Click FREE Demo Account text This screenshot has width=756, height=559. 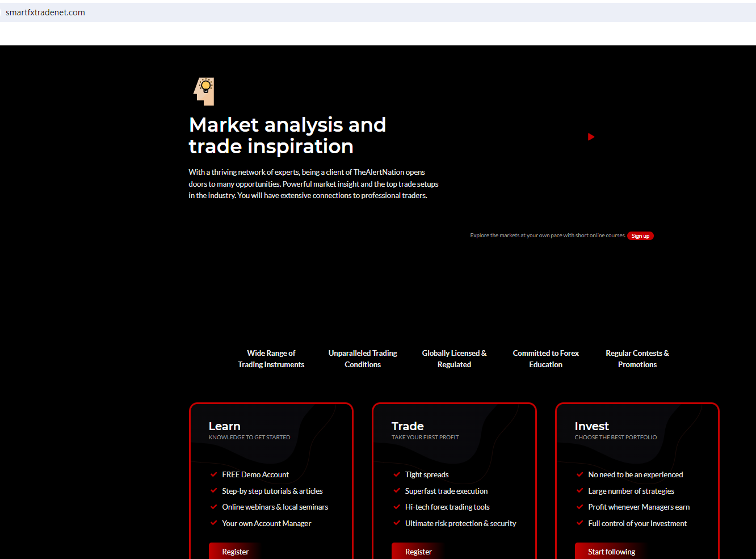pyautogui.click(x=255, y=474)
